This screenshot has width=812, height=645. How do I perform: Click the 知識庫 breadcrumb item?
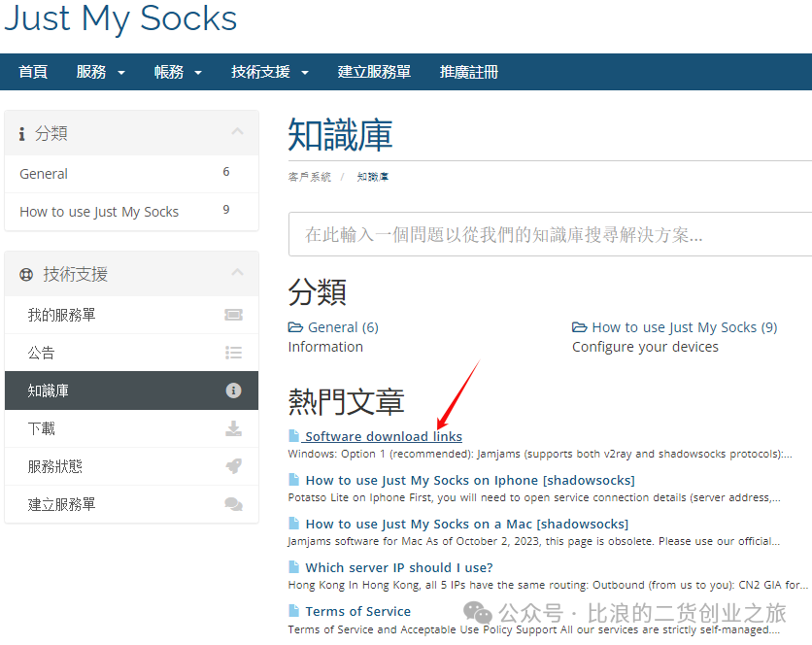(372, 177)
